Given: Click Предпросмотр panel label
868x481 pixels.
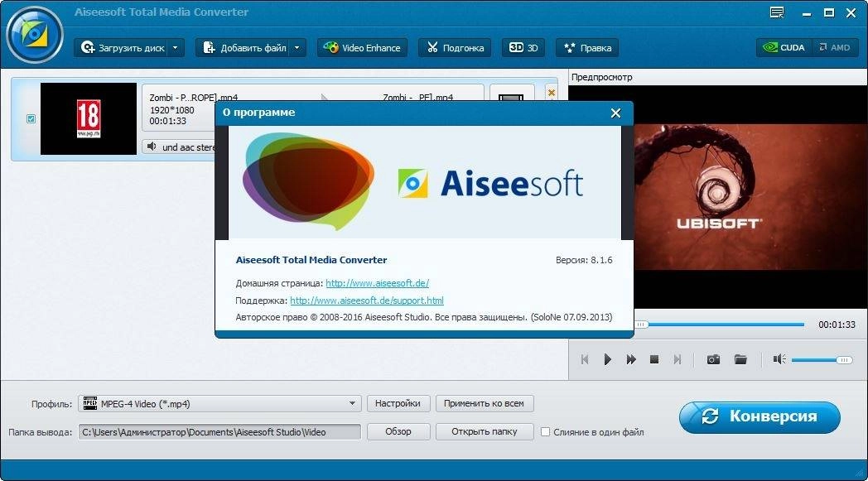Looking at the screenshot, I should [x=601, y=77].
